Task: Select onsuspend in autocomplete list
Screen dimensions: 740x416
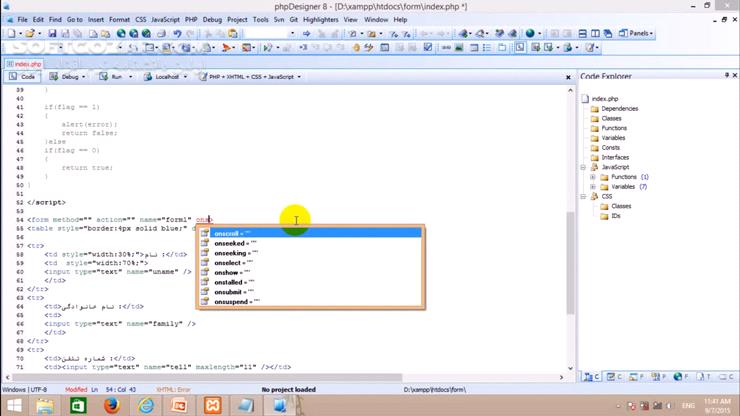Action: pos(311,302)
